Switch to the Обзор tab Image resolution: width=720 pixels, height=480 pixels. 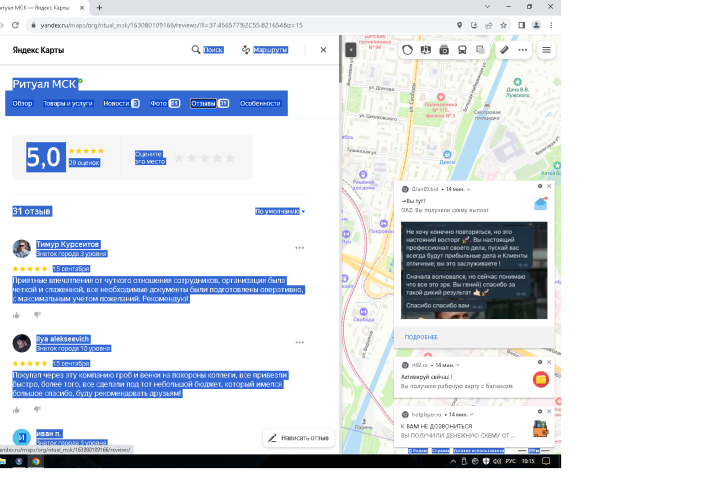22,103
